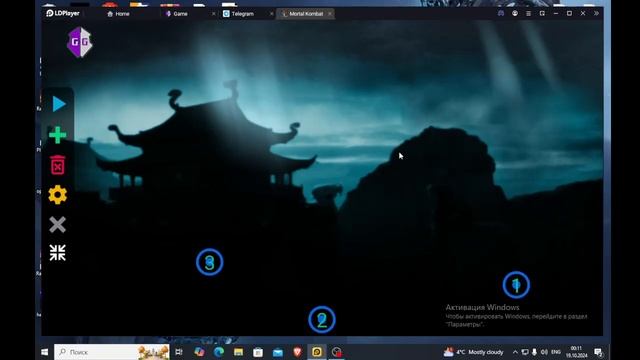Open LDPlayer gamepad icon in title bar

pos(501,13)
